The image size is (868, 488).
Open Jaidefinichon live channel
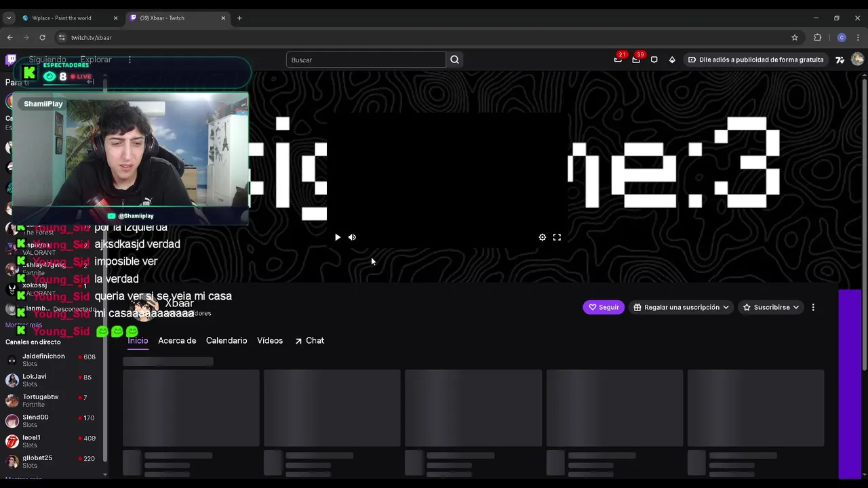click(x=53, y=360)
